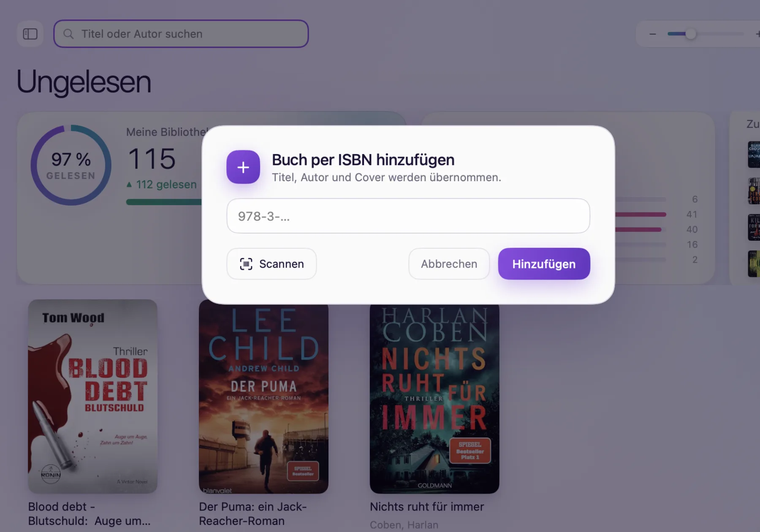
Task: Click author 'Coben, Harlan'
Action: point(404,525)
